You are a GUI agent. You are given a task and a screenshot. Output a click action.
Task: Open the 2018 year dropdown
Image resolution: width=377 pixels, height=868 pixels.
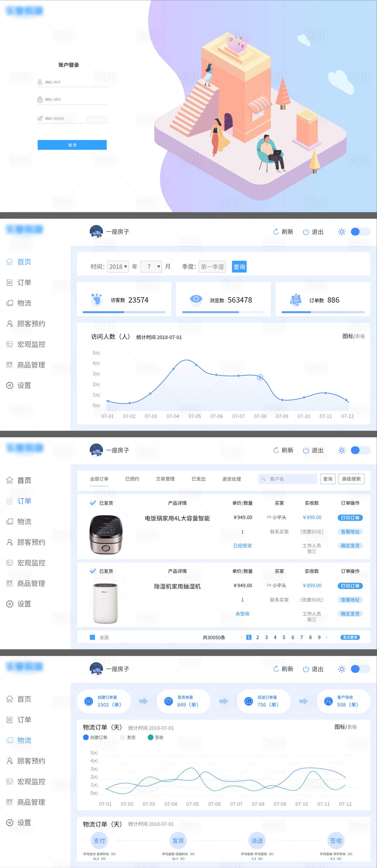pos(118,267)
